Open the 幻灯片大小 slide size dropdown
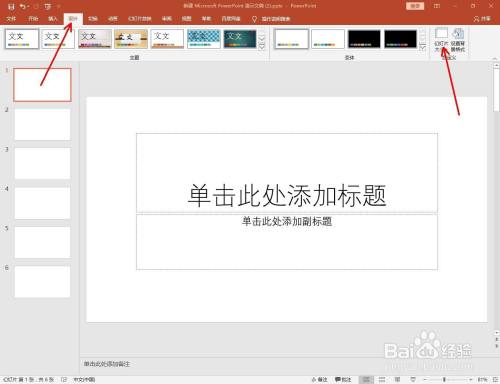The height and width of the screenshot is (384, 500). tap(441, 40)
